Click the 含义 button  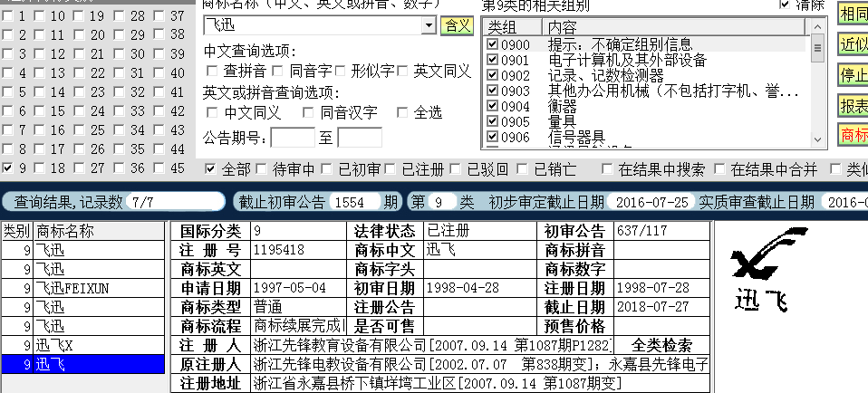click(458, 25)
